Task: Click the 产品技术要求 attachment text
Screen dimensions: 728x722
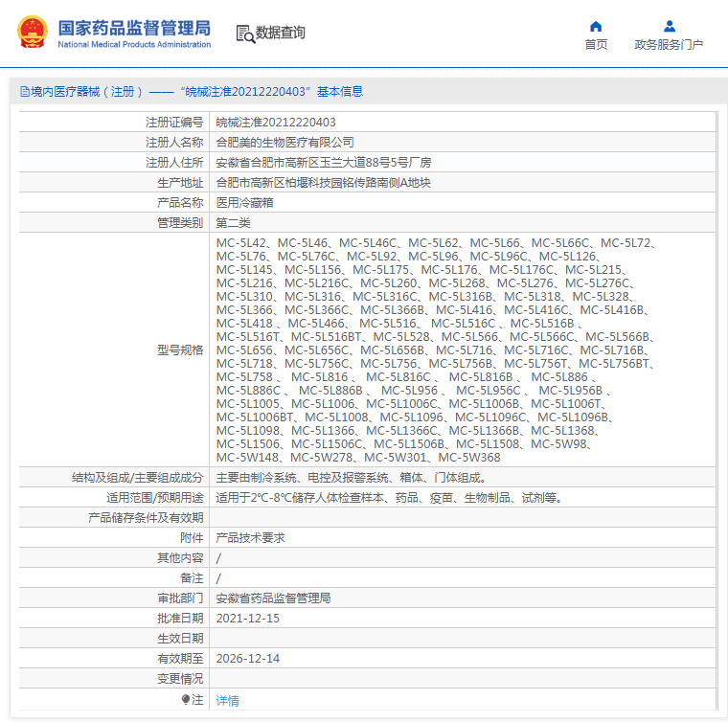Action: coord(250,538)
